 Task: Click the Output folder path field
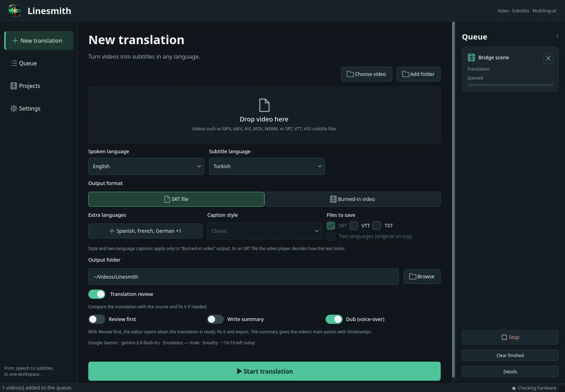tap(243, 277)
